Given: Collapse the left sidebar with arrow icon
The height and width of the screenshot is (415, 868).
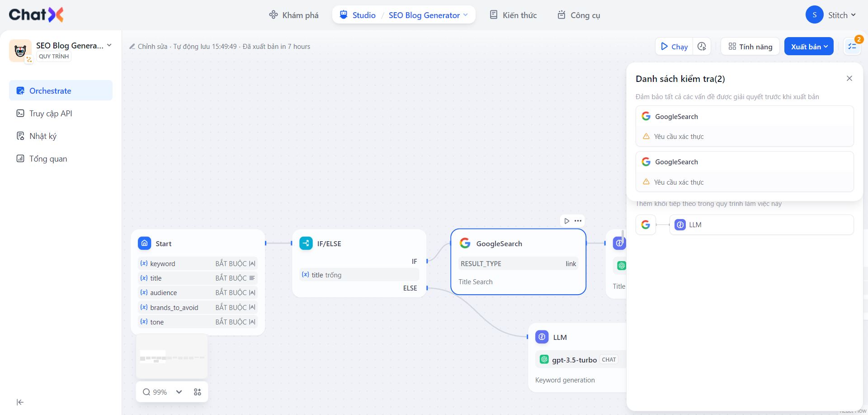Looking at the screenshot, I should [x=20, y=402].
